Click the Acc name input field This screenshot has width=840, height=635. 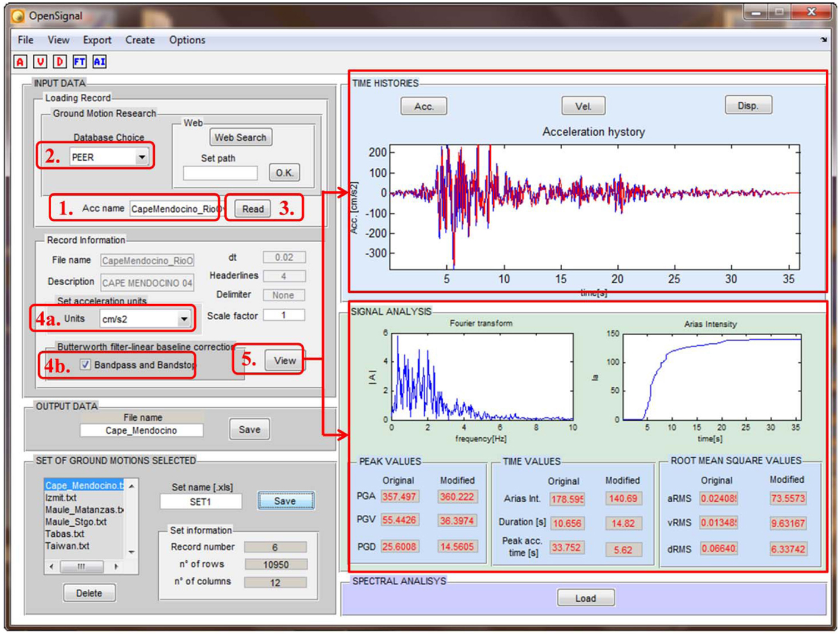tap(175, 209)
